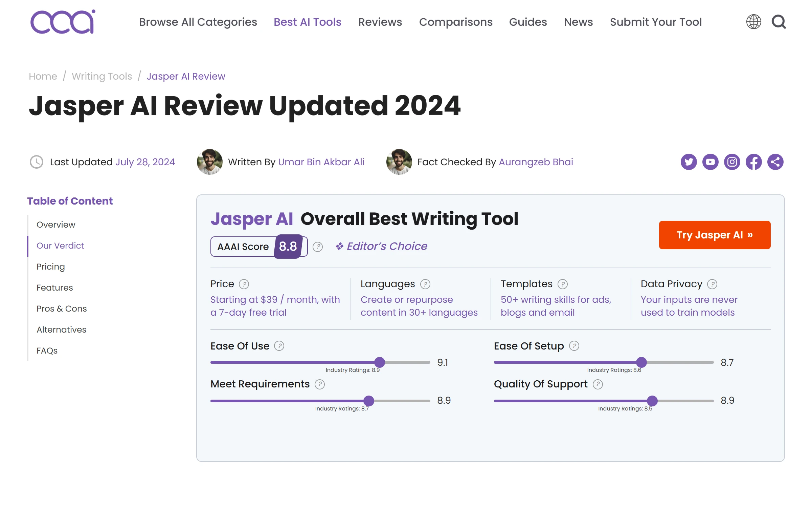Click the avatar beside Fact Checked By
Viewport: 812px width, 508px height.
(x=399, y=162)
